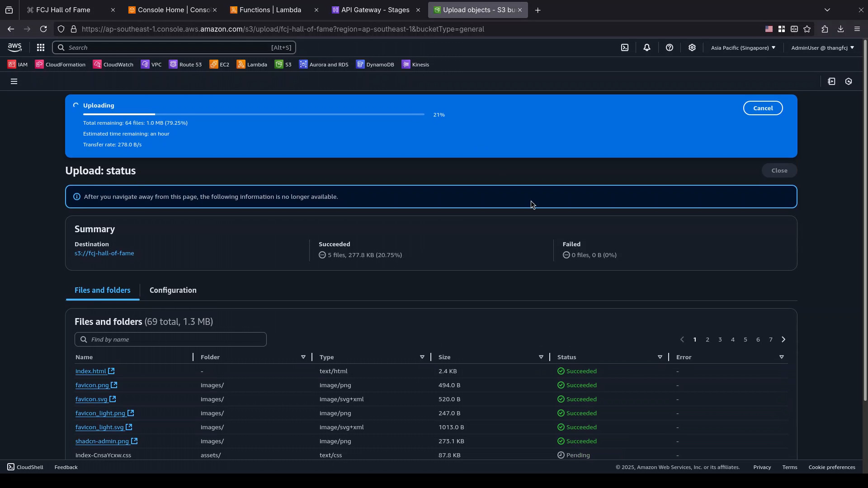This screenshot has width=868, height=488.
Task: Reload the browser page
Action: [43, 29]
